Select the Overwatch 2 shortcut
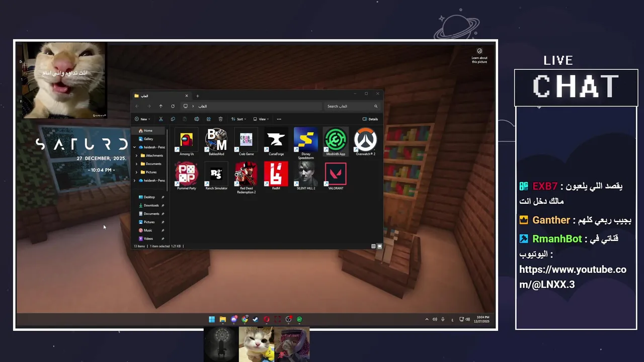 365,142
